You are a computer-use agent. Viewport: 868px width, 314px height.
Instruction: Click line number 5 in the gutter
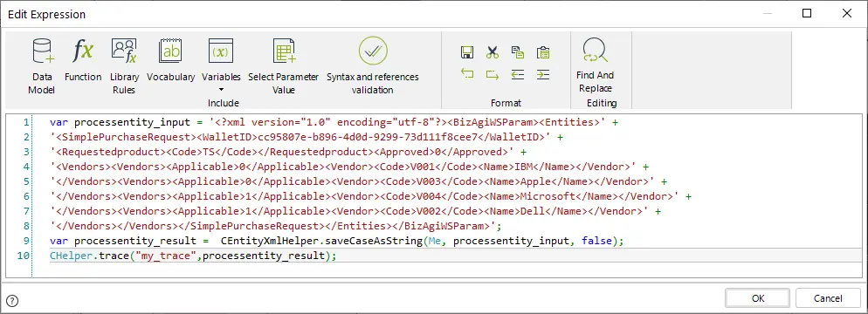(x=26, y=182)
